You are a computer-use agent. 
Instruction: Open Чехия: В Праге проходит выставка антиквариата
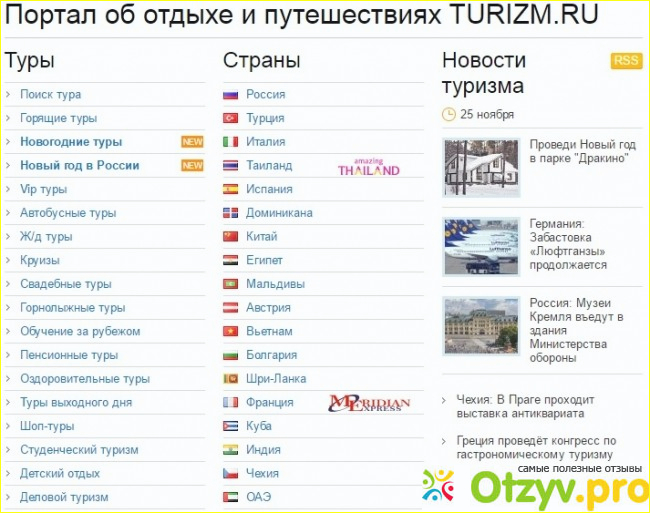525,407
